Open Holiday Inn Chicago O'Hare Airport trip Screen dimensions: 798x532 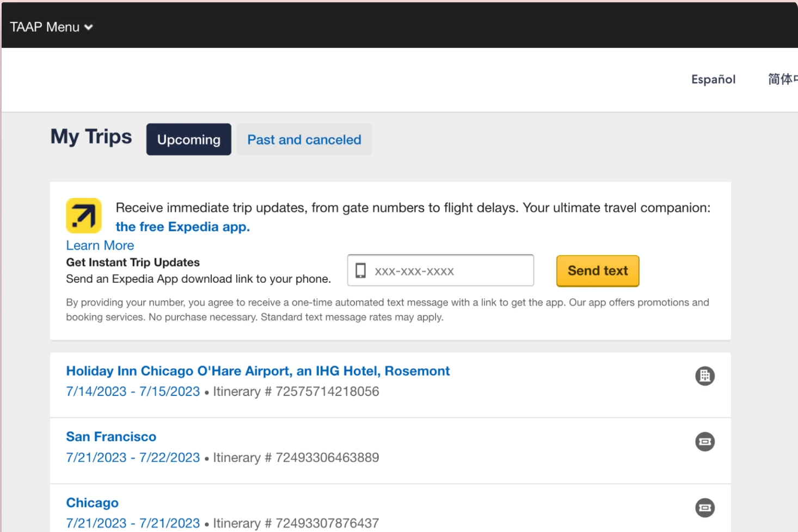tap(258, 371)
